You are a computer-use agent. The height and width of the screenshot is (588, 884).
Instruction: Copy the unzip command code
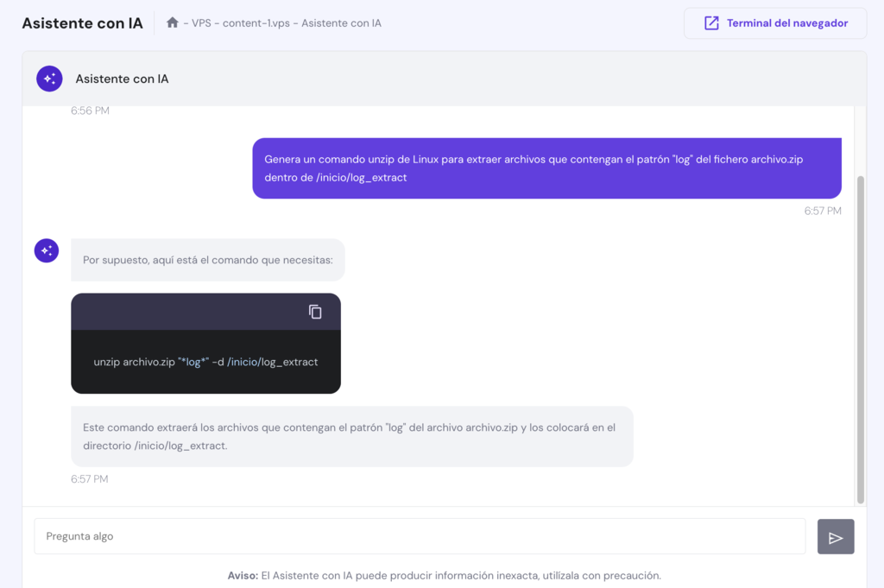coord(315,312)
